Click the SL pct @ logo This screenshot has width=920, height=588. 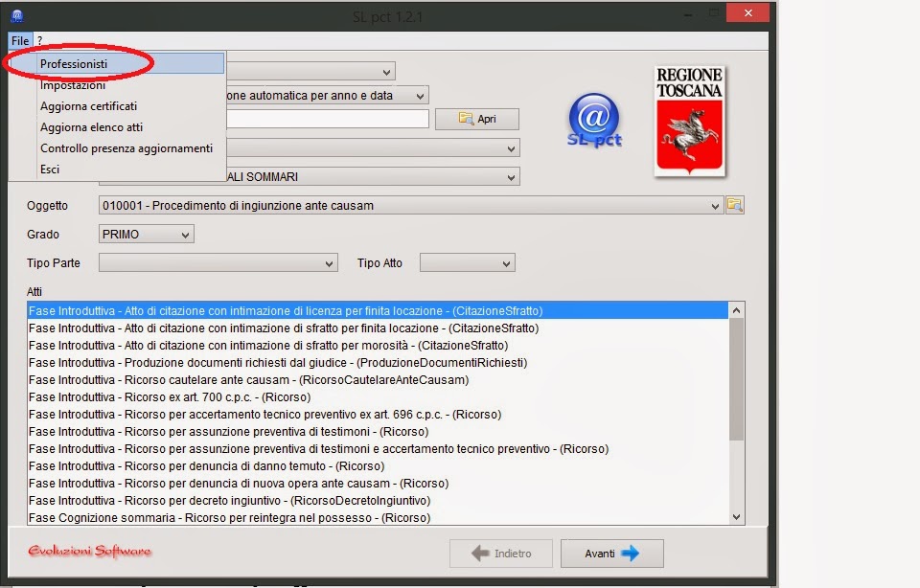click(594, 121)
